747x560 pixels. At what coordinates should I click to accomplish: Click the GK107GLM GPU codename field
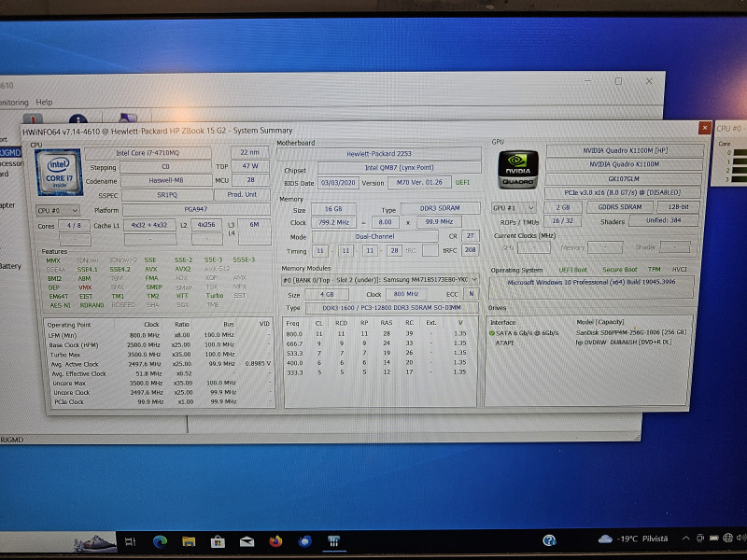(x=624, y=179)
